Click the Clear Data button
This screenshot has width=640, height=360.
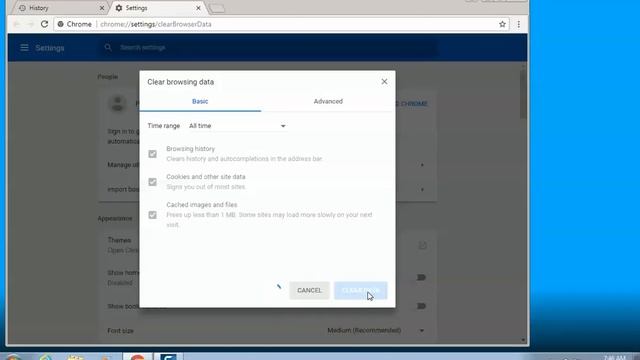pyautogui.click(x=360, y=290)
